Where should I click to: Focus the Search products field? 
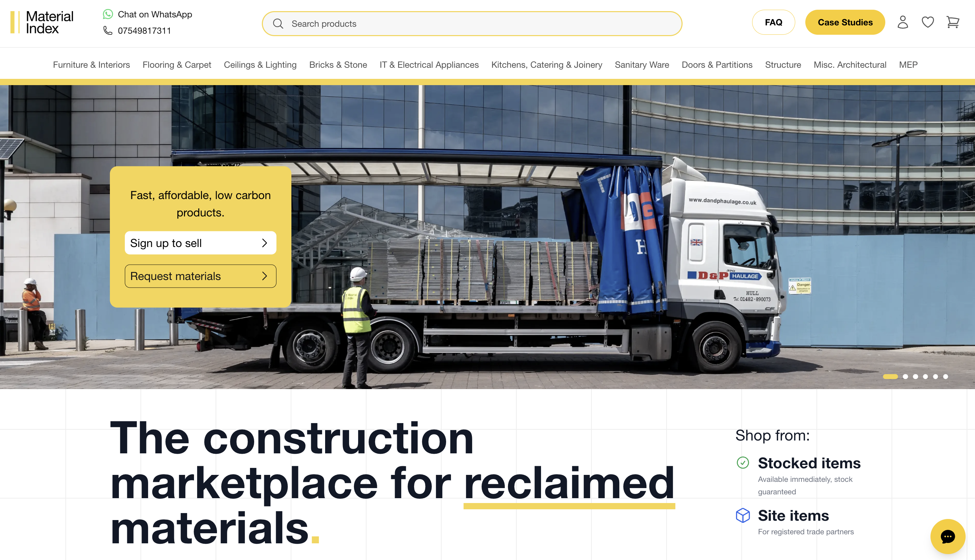[472, 24]
